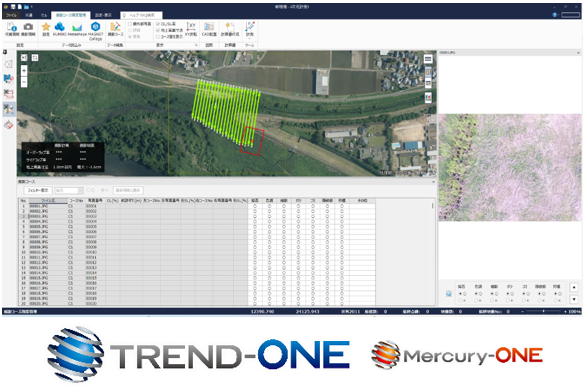
Task: Click the blue map sidebar icon
Action: [x=9, y=78]
